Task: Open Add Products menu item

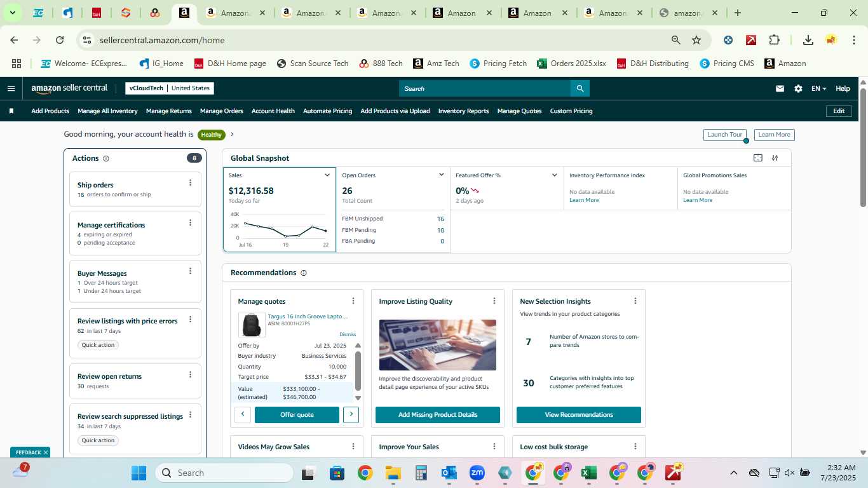Action: click(50, 111)
